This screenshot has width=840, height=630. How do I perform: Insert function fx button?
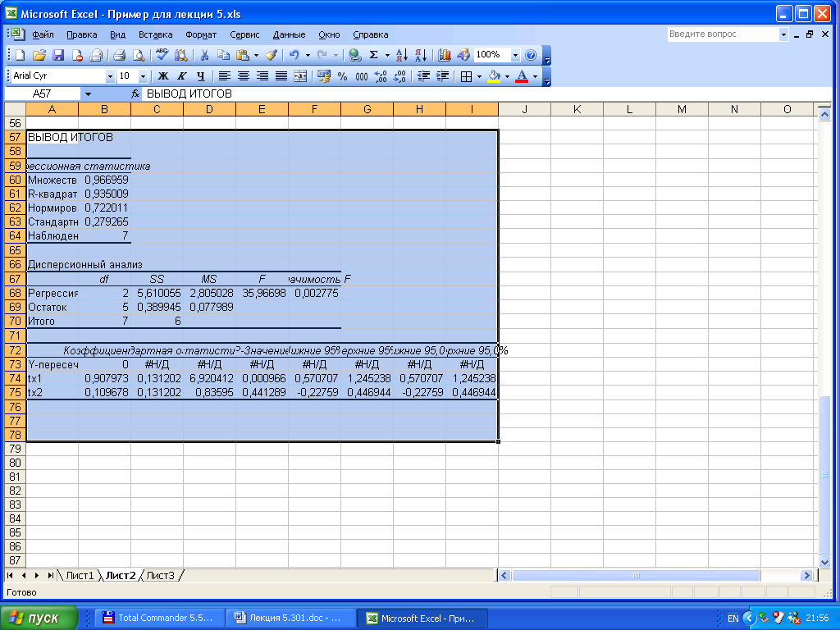click(135, 94)
